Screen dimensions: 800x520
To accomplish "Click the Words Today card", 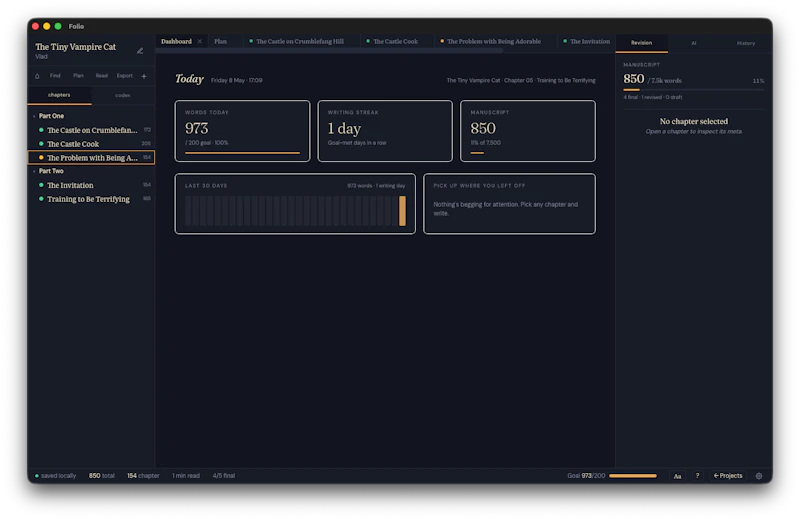I will click(x=242, y=131).
